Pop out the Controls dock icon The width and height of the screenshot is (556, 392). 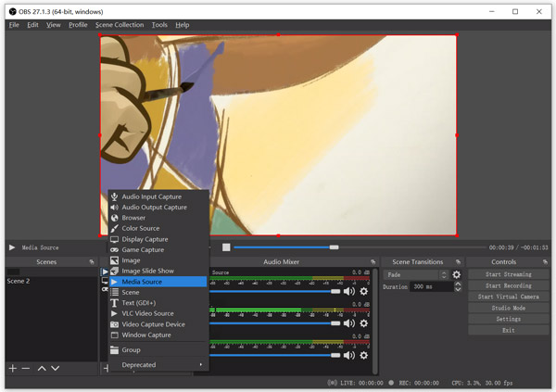pos(545,262)
